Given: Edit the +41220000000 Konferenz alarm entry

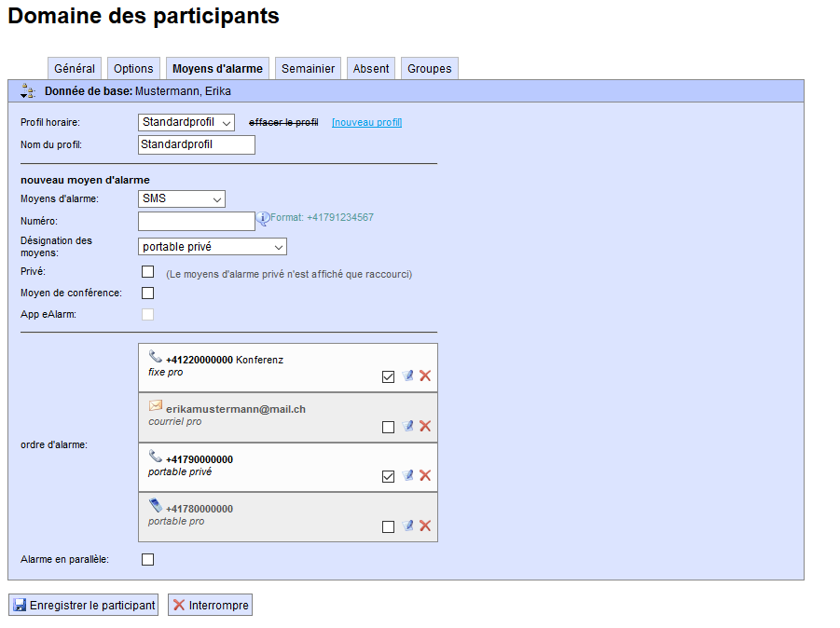Looking at the screenshot, I should point(407,375).
